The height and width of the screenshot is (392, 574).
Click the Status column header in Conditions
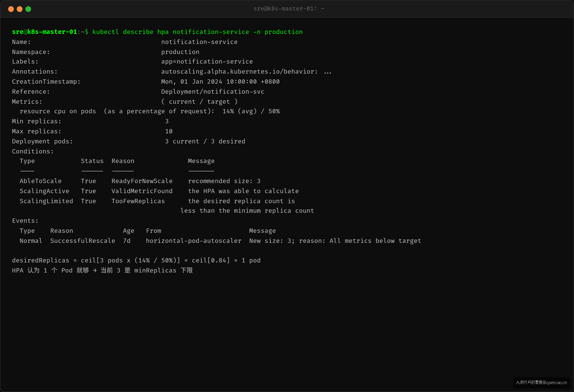[92, 161]
